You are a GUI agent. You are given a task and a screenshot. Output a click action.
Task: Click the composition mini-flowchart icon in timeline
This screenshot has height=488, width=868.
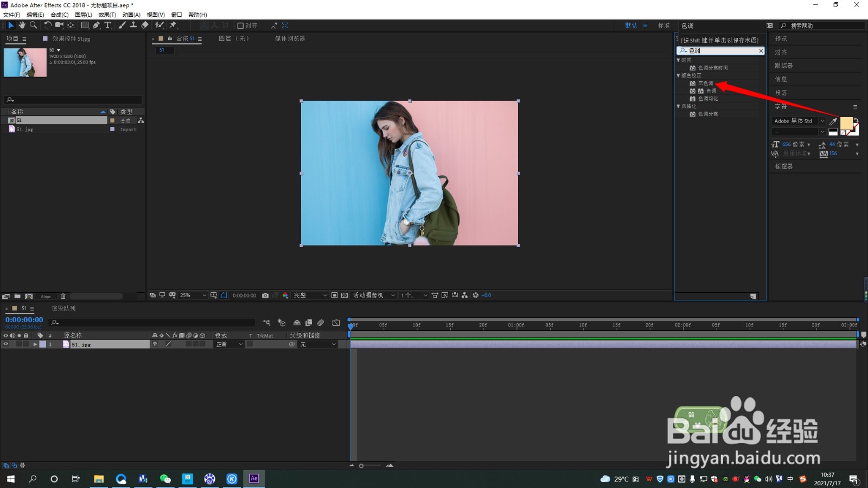pyautogui.click(x=266, y=323)
